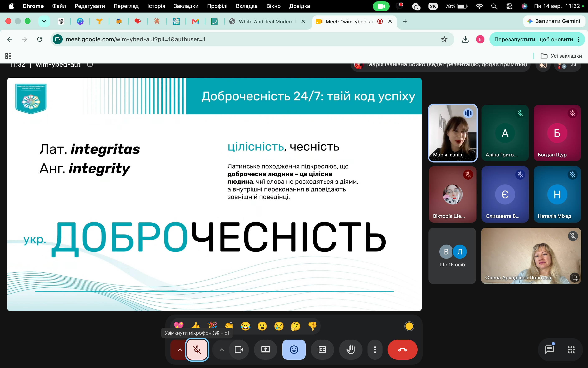The image size is (588, 368).
Task: Open Chrome menu three dots
Action: click(x=578, y=39)
